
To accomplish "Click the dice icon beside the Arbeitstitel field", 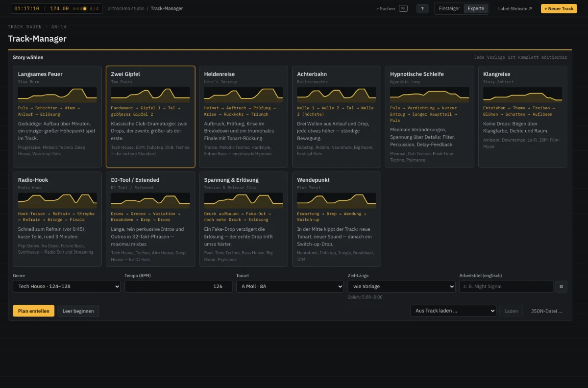I will [x=562, y=286].
